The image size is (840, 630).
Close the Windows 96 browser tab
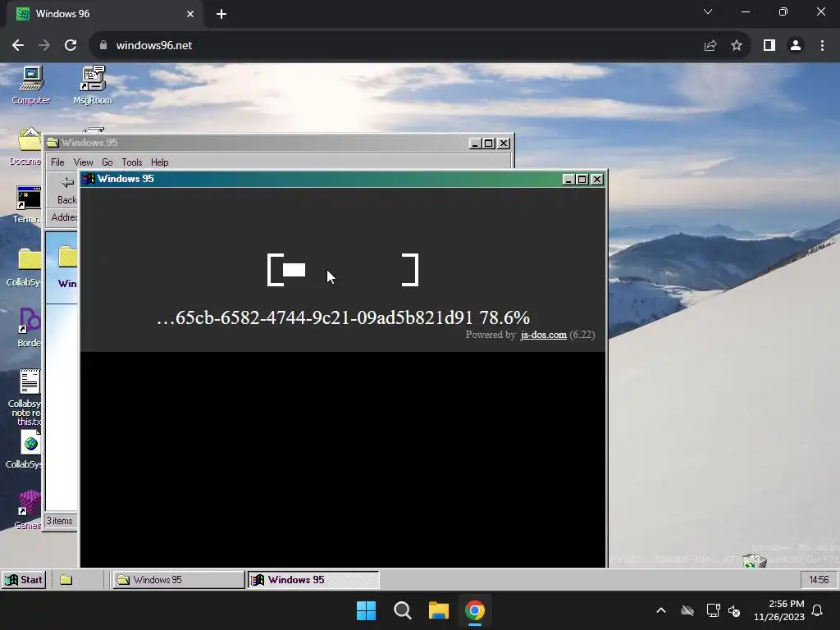(190, 14)
